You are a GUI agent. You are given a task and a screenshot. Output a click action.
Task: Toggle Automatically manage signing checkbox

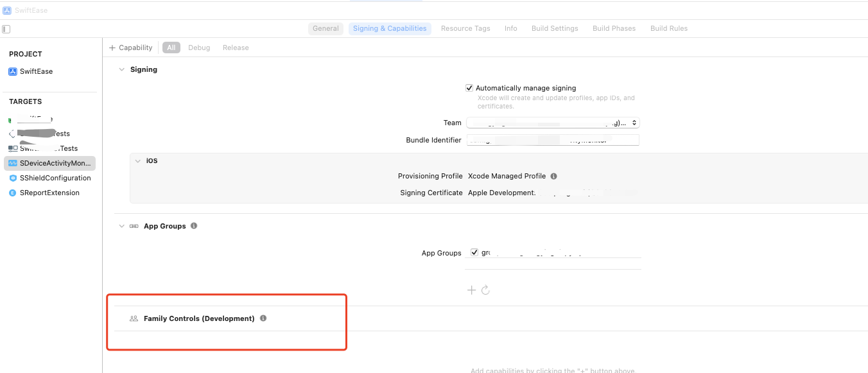tap(469, 88)
